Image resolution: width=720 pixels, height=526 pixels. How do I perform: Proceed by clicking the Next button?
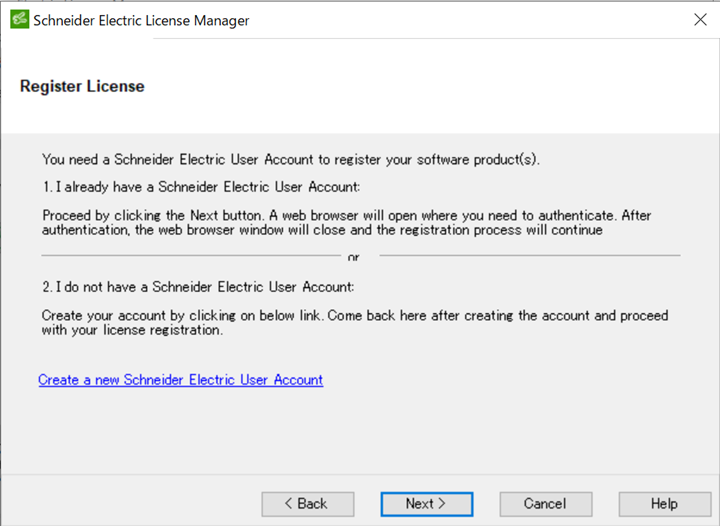pyautogui.click(x=427, y=504)
